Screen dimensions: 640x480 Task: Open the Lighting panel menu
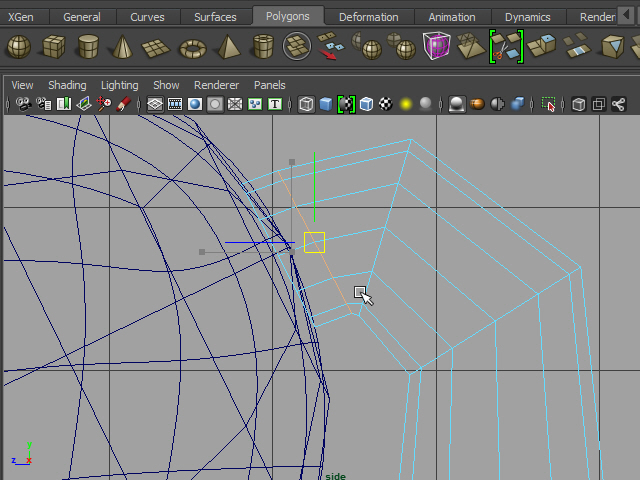coord(120,85)
